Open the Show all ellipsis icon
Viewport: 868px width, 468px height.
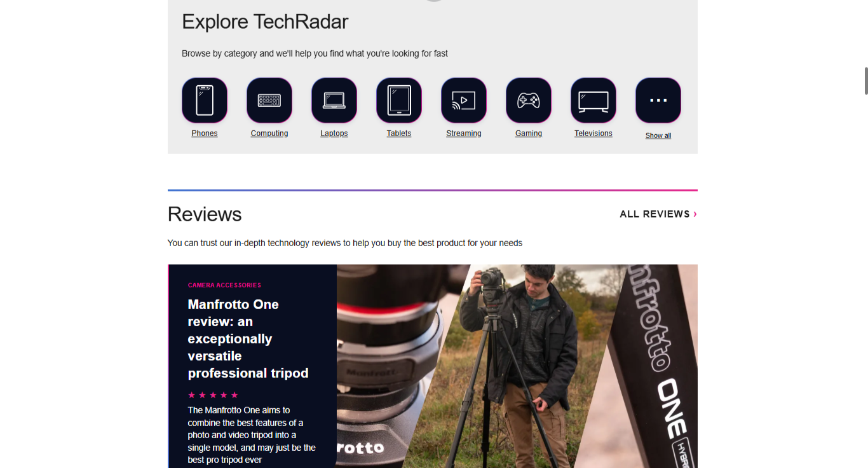658,100
